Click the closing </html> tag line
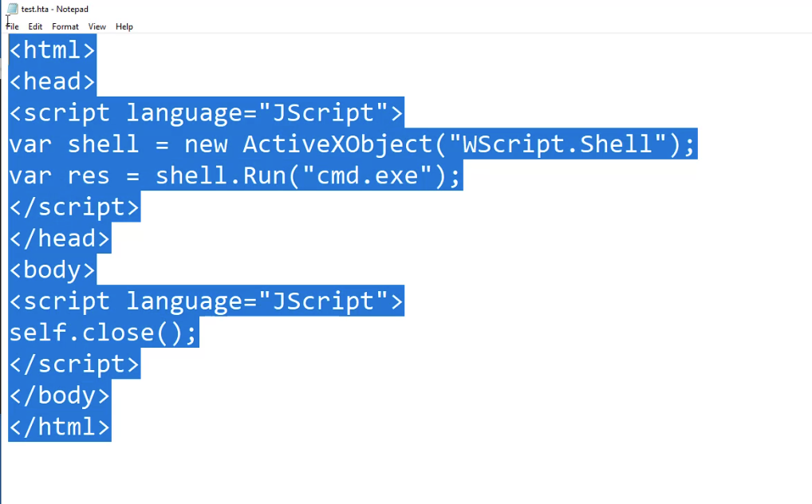Screen dimensions: 812x504 tap(60, 427)
